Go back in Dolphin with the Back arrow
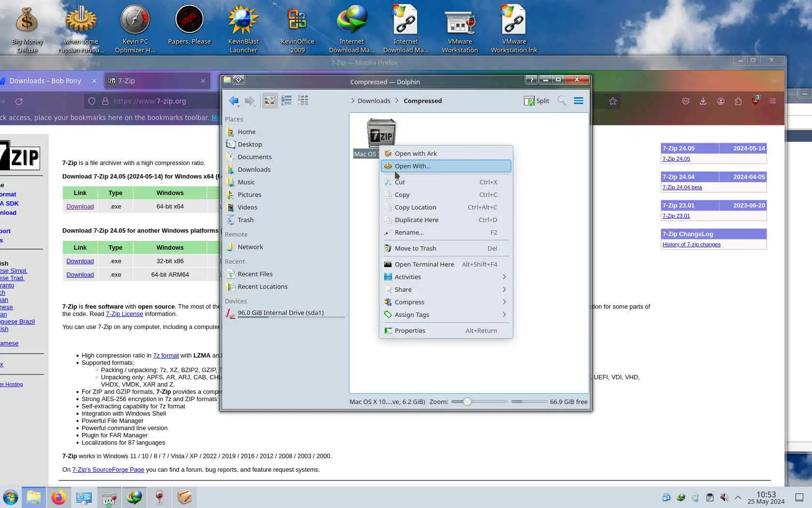This screenshot has height=508, width=812. coord(234,101)
